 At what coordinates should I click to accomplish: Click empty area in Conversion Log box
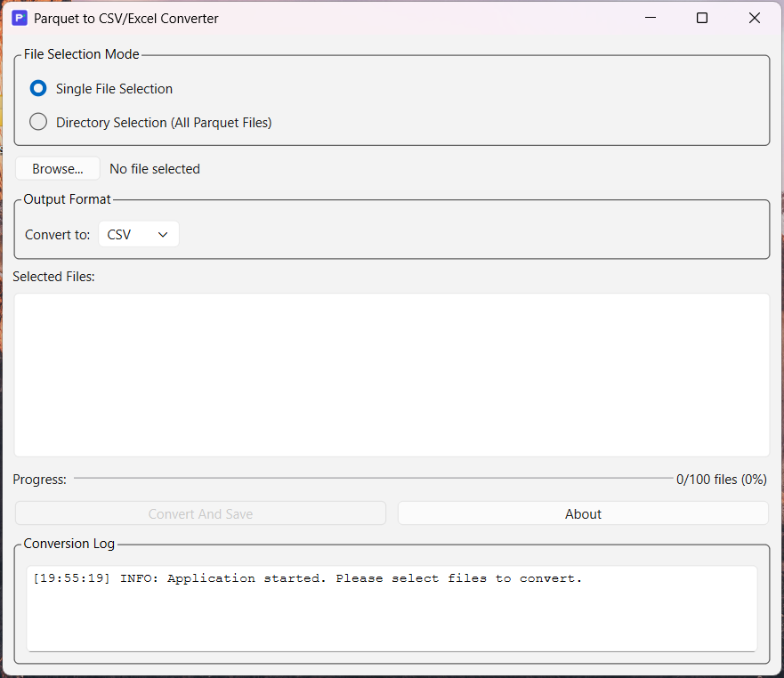tap(392, 623)
